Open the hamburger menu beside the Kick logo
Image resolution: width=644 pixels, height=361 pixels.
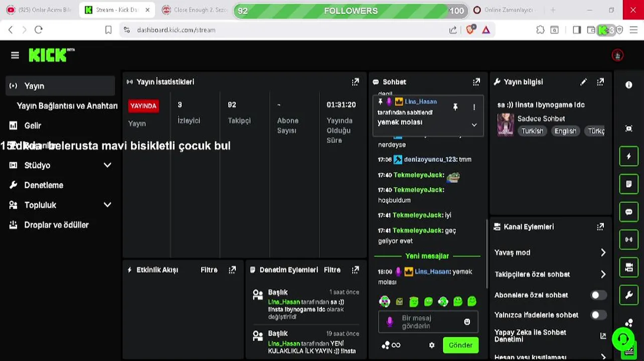click(x=15, y=56)
